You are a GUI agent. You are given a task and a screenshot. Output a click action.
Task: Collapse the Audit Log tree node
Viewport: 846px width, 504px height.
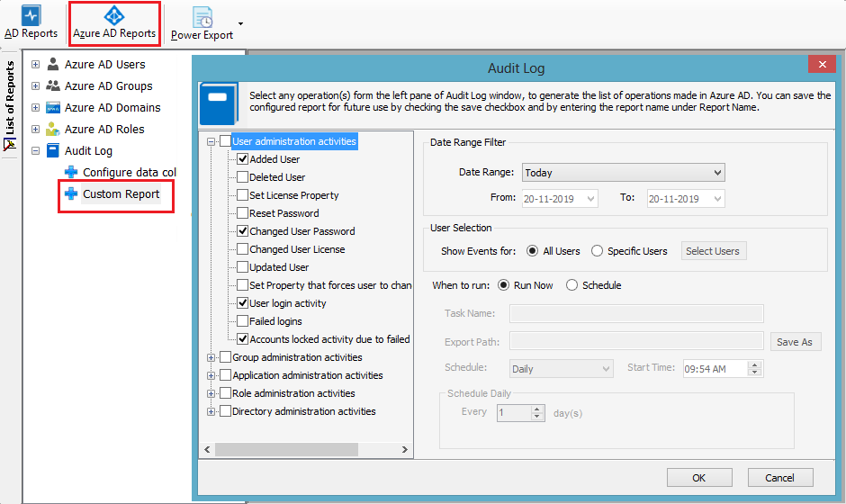pyautogui.click(x=36, y=150)
